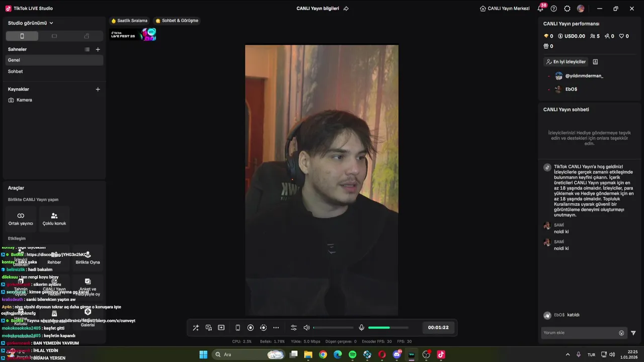Click the Ortak yayıncı tool
This screenshot has height=362, width=644.
tap(21, 219)
